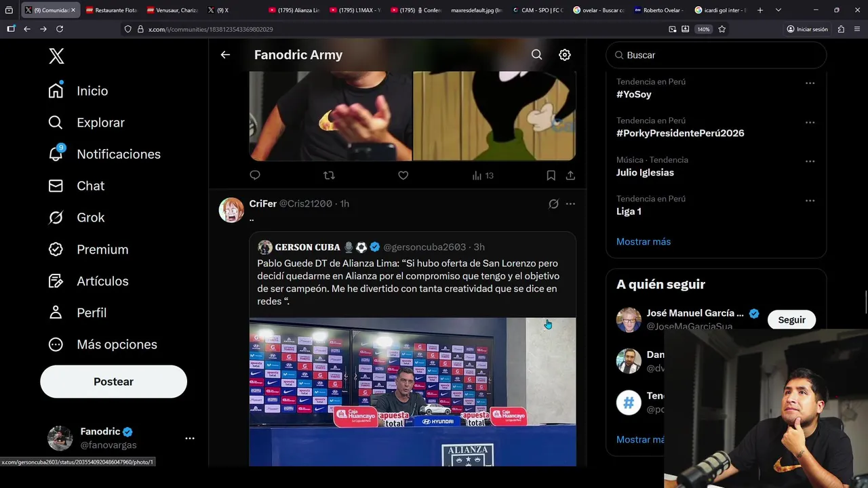868x488 pixels.
Task: Open quoted GERSON CUBA post header
Action: 371,247
